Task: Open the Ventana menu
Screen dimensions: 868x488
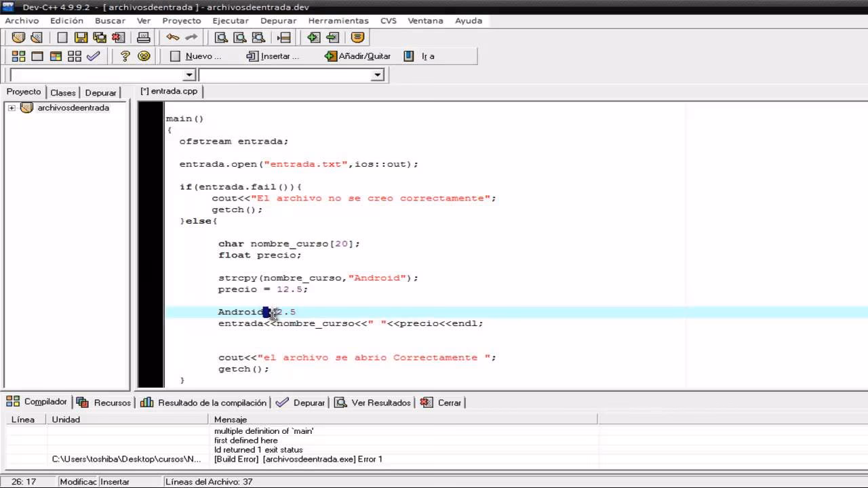Action: [426, 21]
